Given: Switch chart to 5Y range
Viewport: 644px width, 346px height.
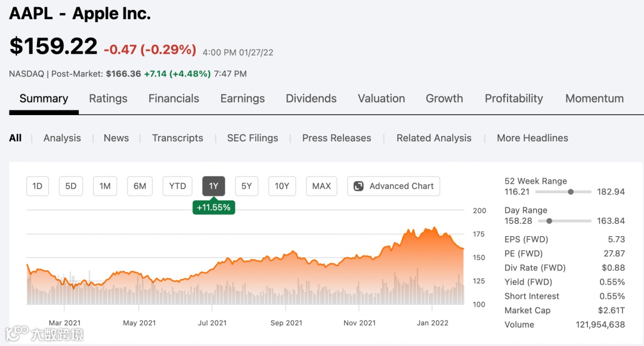Looking at the screenshot, I should tap(246, 186).
